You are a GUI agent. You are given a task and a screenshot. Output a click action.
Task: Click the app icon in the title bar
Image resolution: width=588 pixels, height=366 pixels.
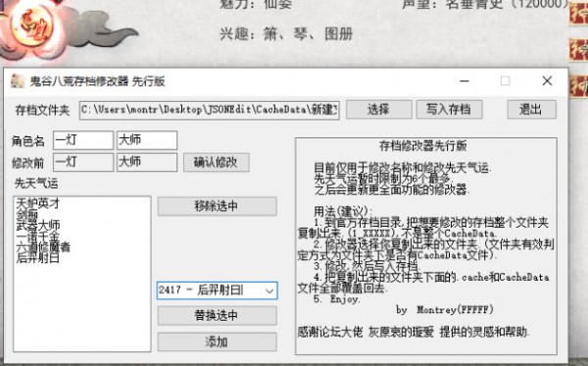click(17, 80)
